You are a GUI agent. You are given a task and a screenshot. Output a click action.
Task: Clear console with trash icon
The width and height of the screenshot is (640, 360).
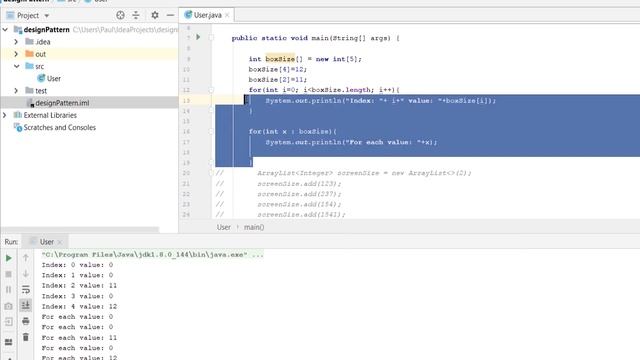[26, 337]
